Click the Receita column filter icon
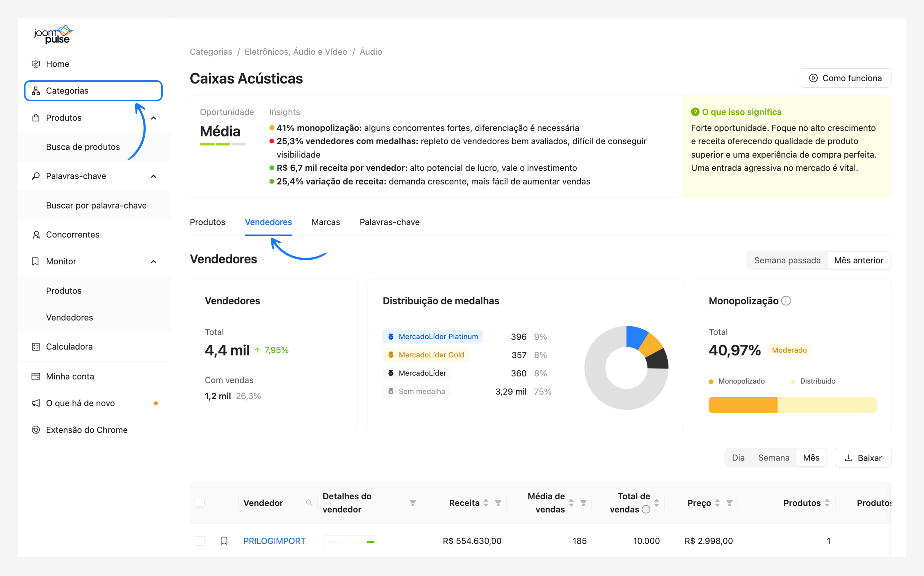 pyautogui.click(x=498, y=503)
